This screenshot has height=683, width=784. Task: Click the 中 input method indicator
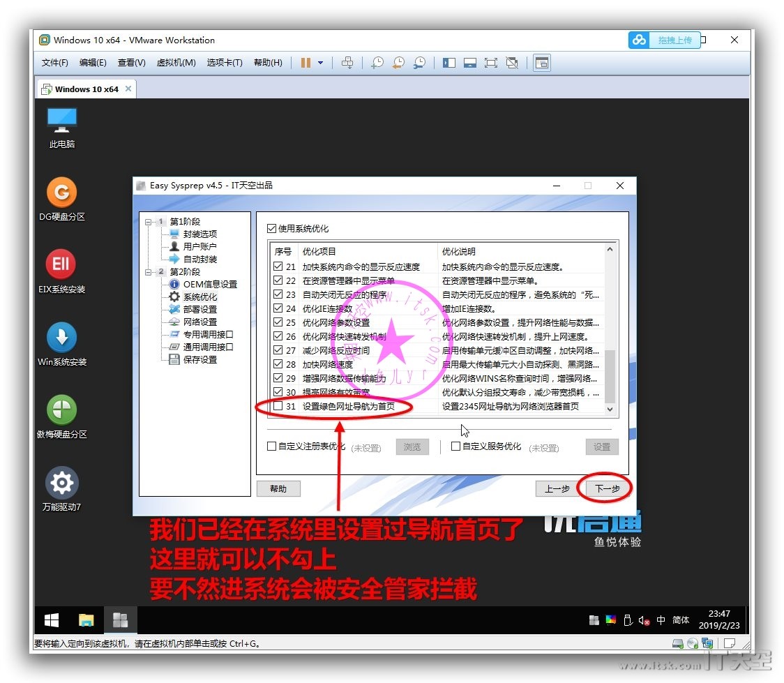[x=661, y=620]
